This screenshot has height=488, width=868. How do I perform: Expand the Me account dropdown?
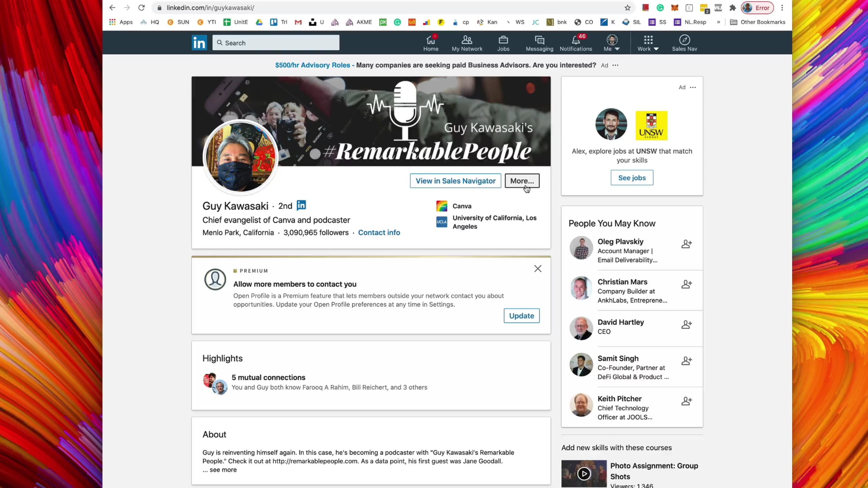click(x=612, y=43)
